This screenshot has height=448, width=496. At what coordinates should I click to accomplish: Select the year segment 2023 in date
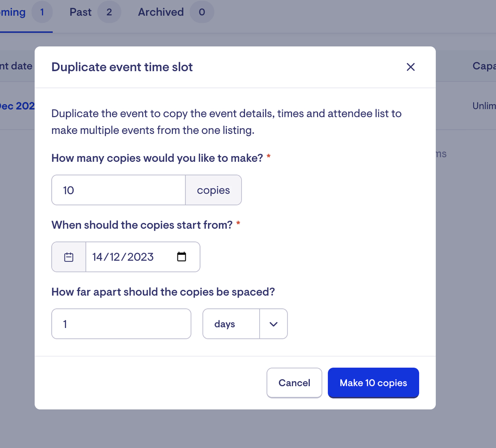click(x=140, y=257)
